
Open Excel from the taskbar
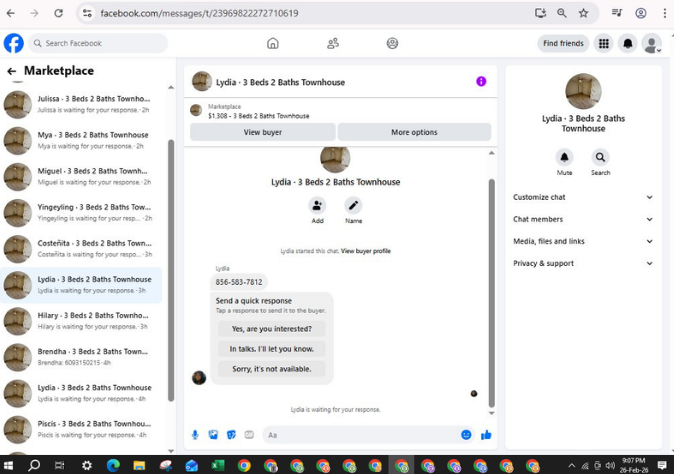pyautogui.click(x=218, y=465)
